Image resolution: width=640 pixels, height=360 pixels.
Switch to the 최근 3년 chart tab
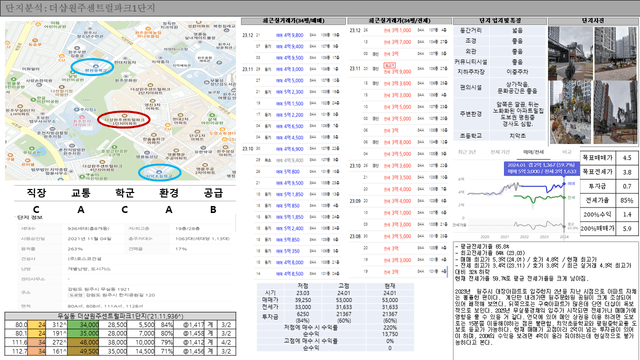pos(467,152)
